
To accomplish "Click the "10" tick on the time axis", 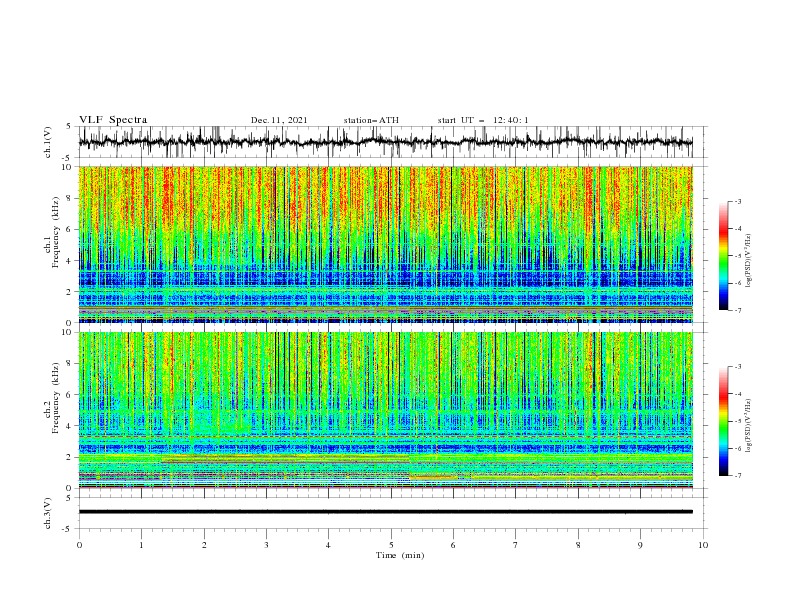I will tap(703, 545).
